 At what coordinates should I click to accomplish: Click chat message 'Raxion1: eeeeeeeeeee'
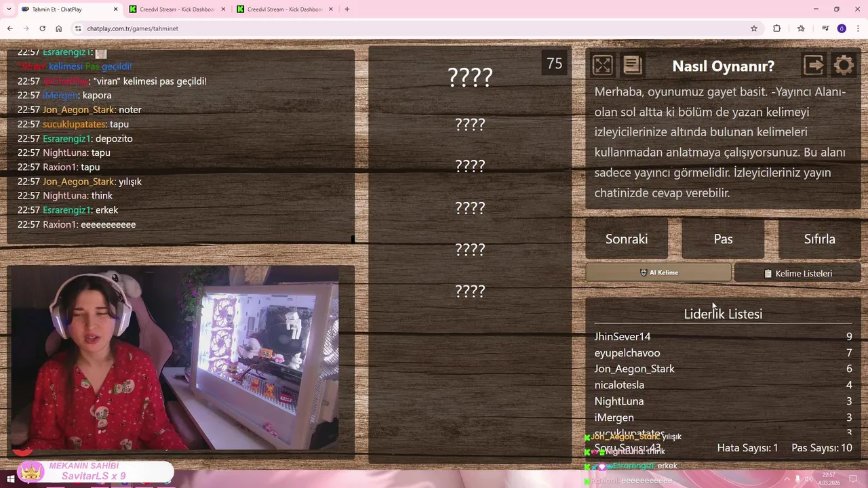point(76,224)
